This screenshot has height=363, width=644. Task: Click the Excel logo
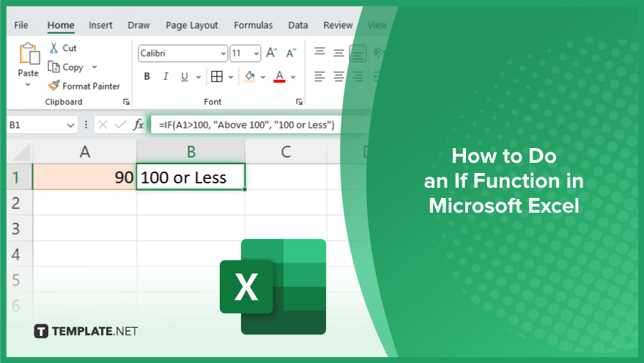pos(273,287)
